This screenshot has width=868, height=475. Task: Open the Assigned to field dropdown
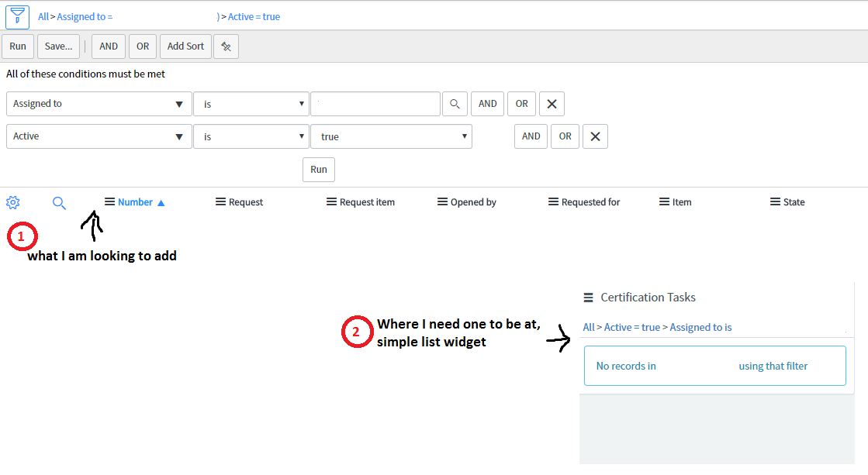[99, 103]
